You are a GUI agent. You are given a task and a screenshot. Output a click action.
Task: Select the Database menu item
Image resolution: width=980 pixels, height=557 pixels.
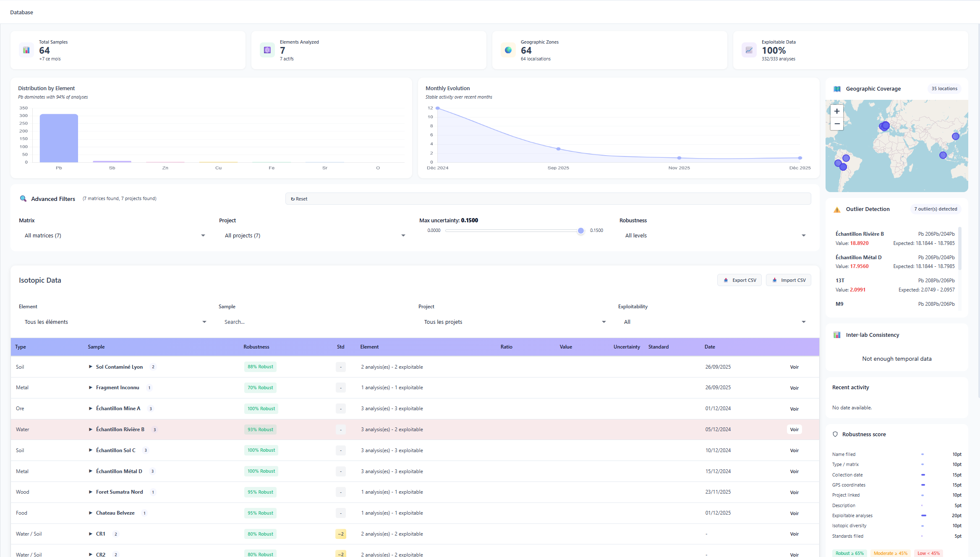(x=21, y=12)
